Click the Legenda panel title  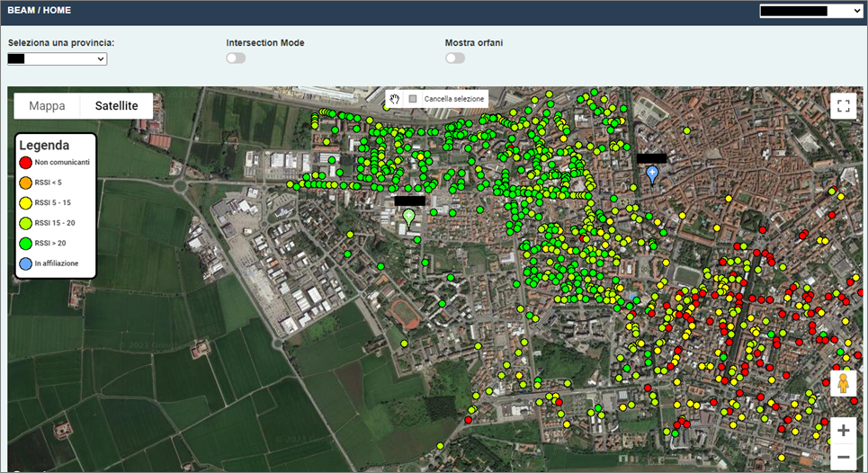pyautogui.click(x=44, y=145)
